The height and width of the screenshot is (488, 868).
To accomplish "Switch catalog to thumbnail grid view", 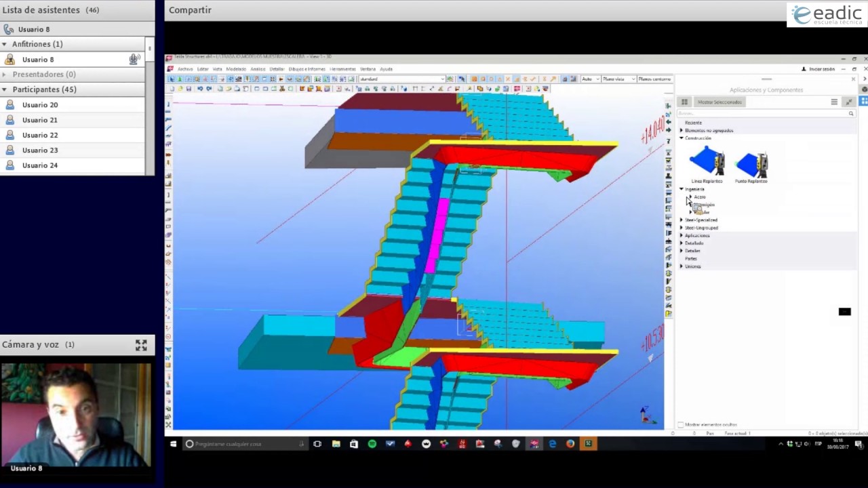I will tap(684, 102).
